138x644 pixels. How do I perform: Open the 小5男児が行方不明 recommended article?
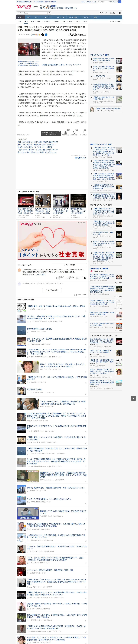pyautogui.click(x=34, y=389)
